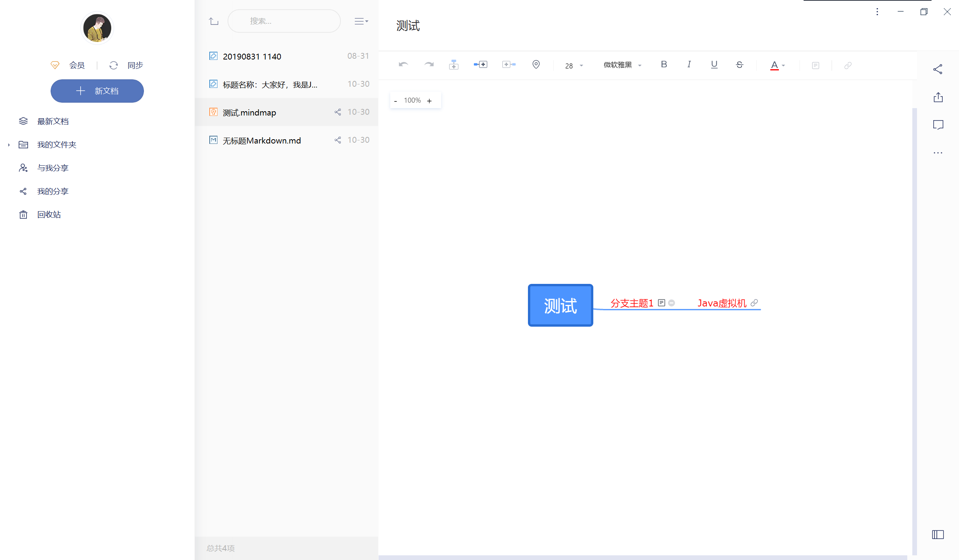Toggle bold formatting
The height and width of the screenshot is (560, 959).
664,65
